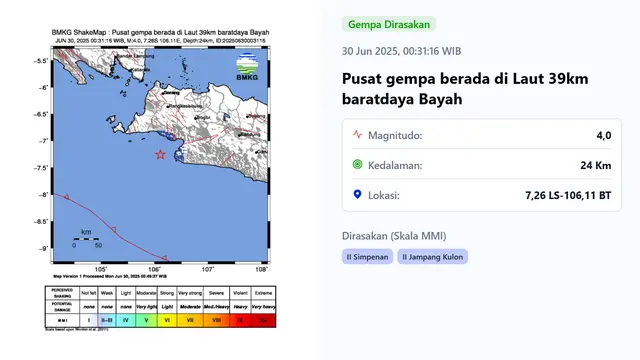Click the orange MMI VIII legend swatch

coord(216,320)
